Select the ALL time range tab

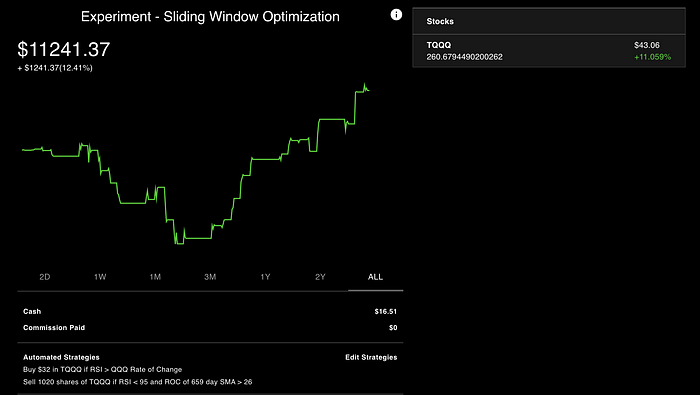pyautogui.click(x=375, y=277)
